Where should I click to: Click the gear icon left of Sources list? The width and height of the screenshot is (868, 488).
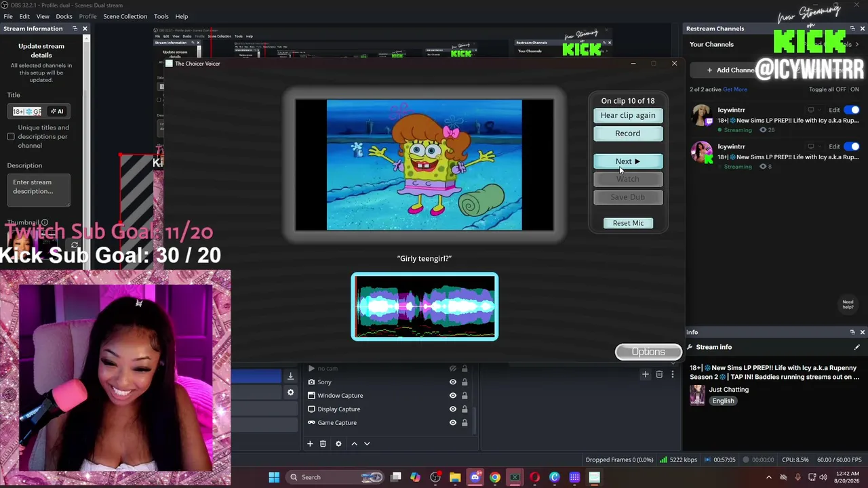pos(290,392)
